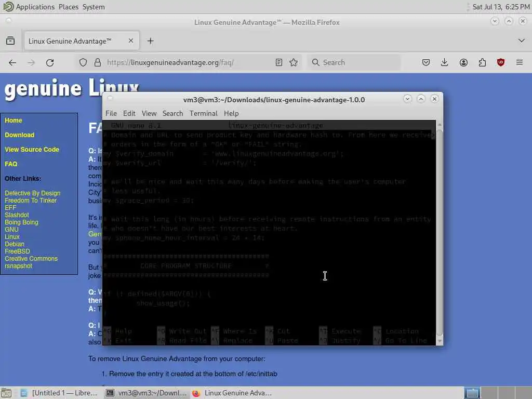The image size is (532, 399).
Task: Click the tracking protection shield icon
Action: pos(83,62)
